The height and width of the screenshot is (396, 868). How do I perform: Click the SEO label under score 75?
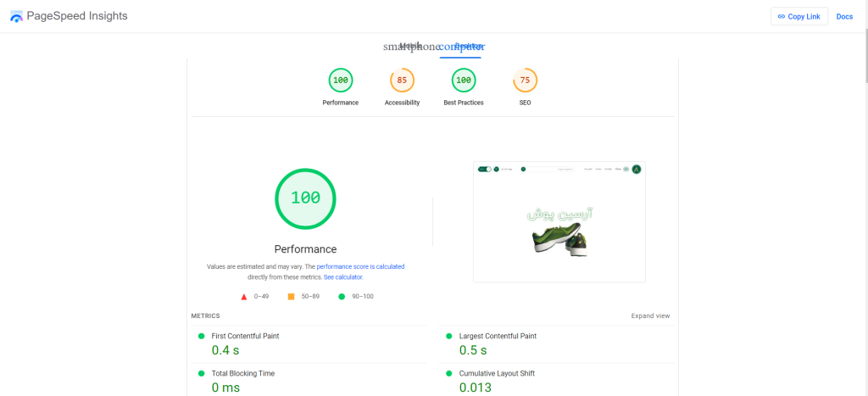point(525,103)
